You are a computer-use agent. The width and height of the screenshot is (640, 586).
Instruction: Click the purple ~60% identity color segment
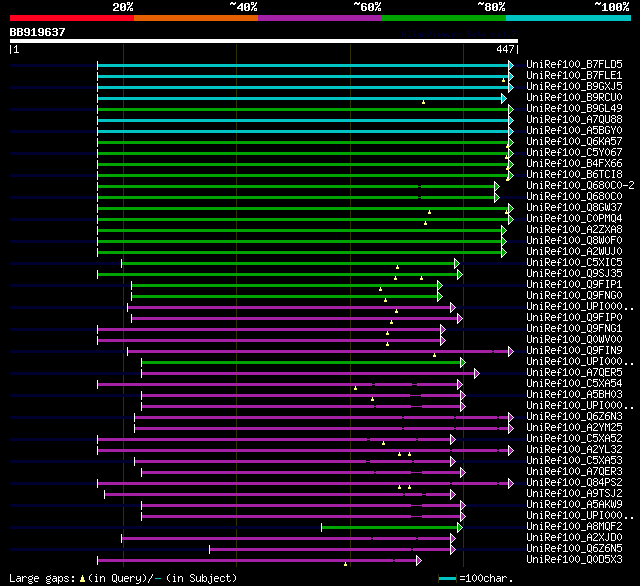[320, 18]
